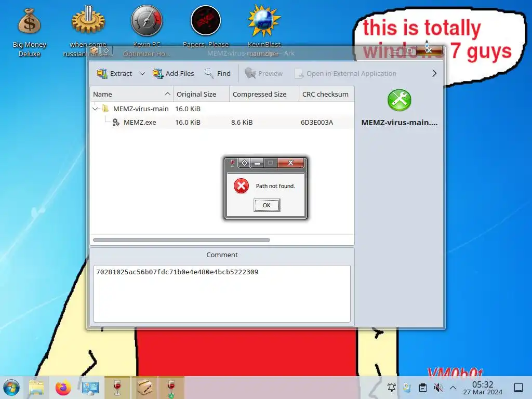
Task: Click the horizontal scrollbar in file list
Action: coord(181,240)
